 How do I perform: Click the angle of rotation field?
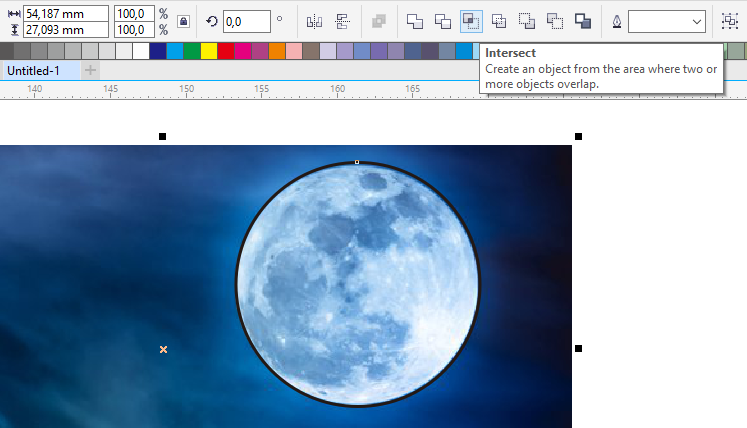tap(246, 21)
